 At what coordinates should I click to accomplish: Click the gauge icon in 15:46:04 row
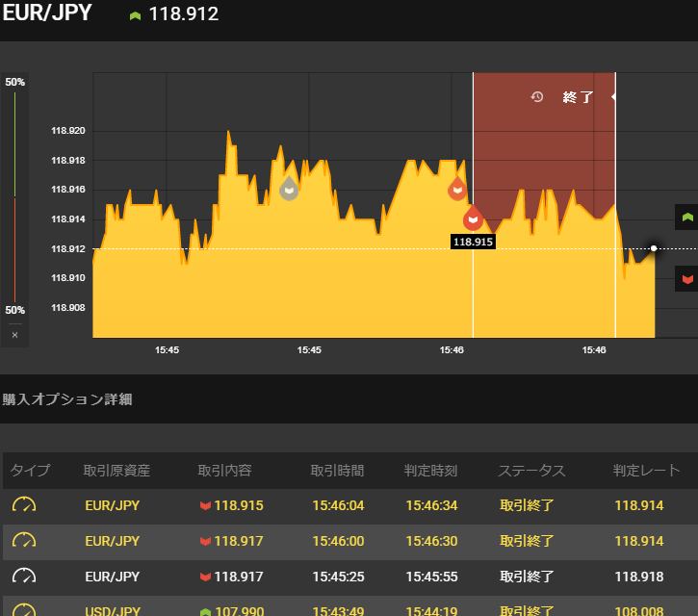pyautogui.click(x=24, y=505)
